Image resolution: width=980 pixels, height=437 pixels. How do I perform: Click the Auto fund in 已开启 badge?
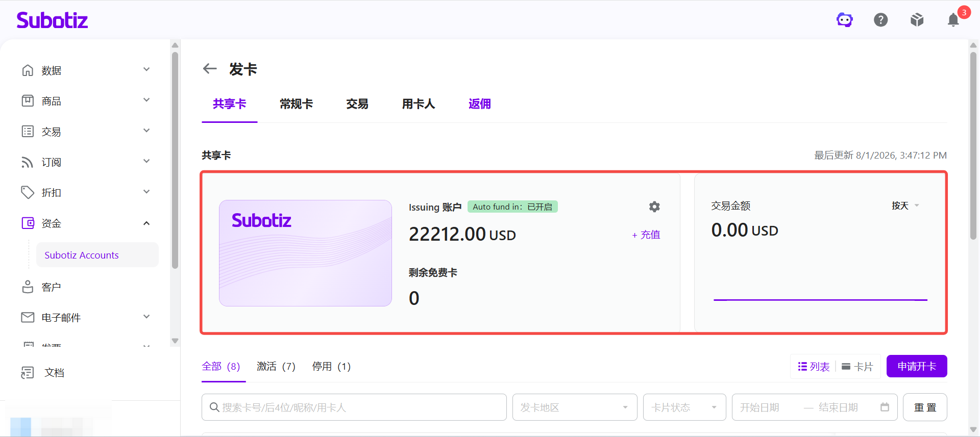pyautogui.click(x=512, y=207)
